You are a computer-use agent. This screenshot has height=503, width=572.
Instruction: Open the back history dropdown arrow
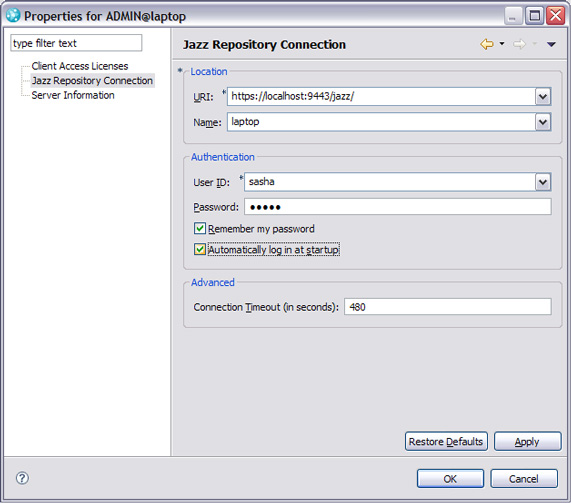[502, 44]
